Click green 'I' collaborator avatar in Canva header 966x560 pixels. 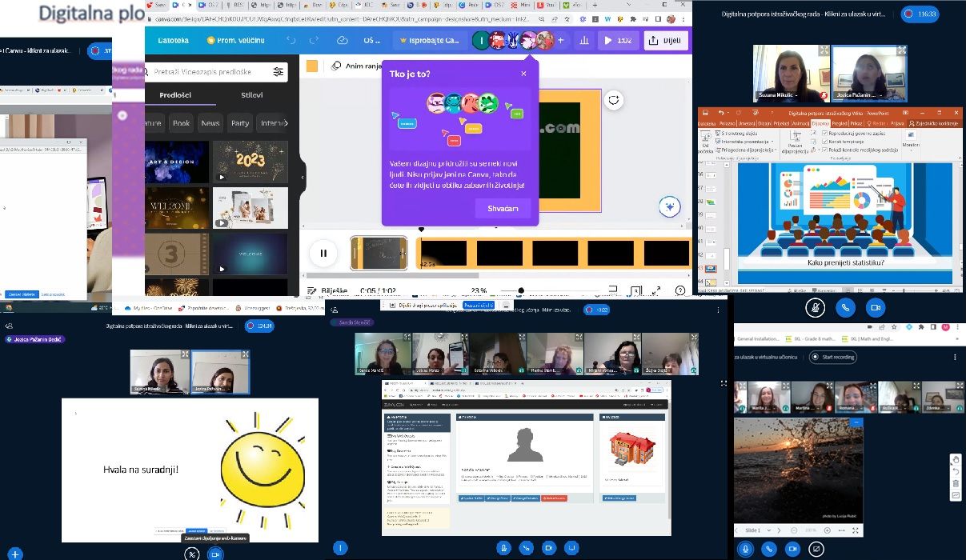click(480, 40)
